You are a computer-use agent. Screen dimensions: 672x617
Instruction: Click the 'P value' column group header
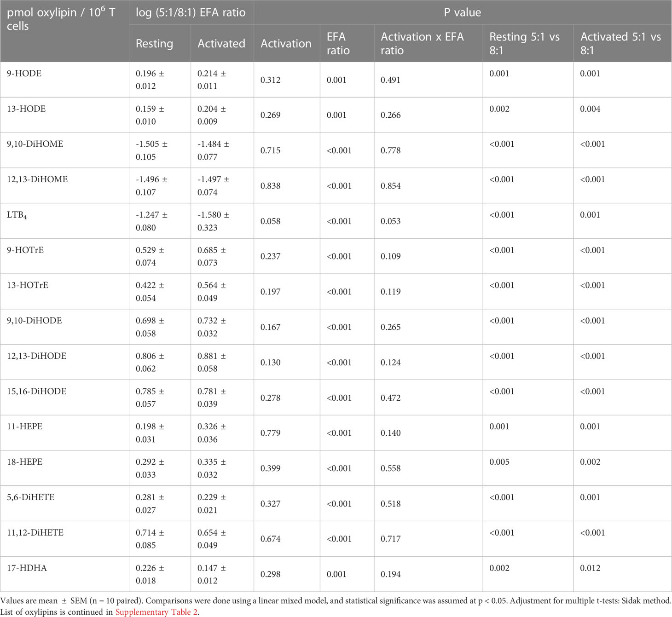click(463, 12)
